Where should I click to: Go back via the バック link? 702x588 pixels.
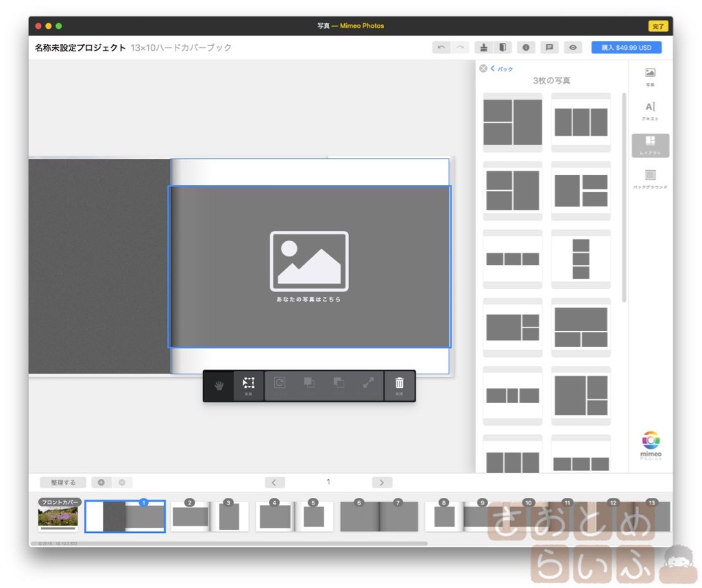click(502, 69)
